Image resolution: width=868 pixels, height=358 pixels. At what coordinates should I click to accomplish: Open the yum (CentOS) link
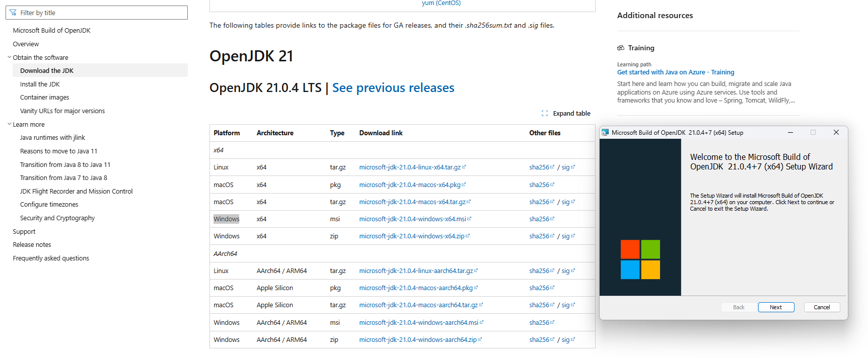click(x=441, y=3)
